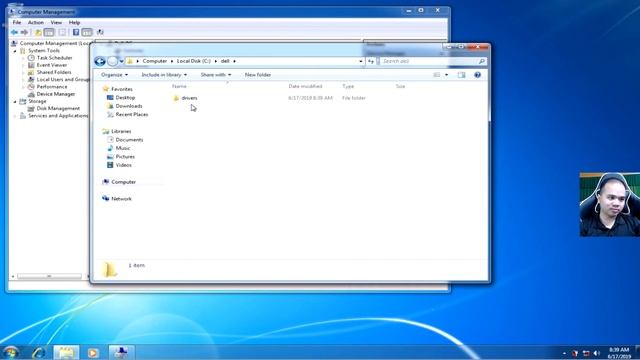Image resolution: width=640 pixels, height=360 pixels.
Task: Open Include in library dropdown
Action: [164, 75]
